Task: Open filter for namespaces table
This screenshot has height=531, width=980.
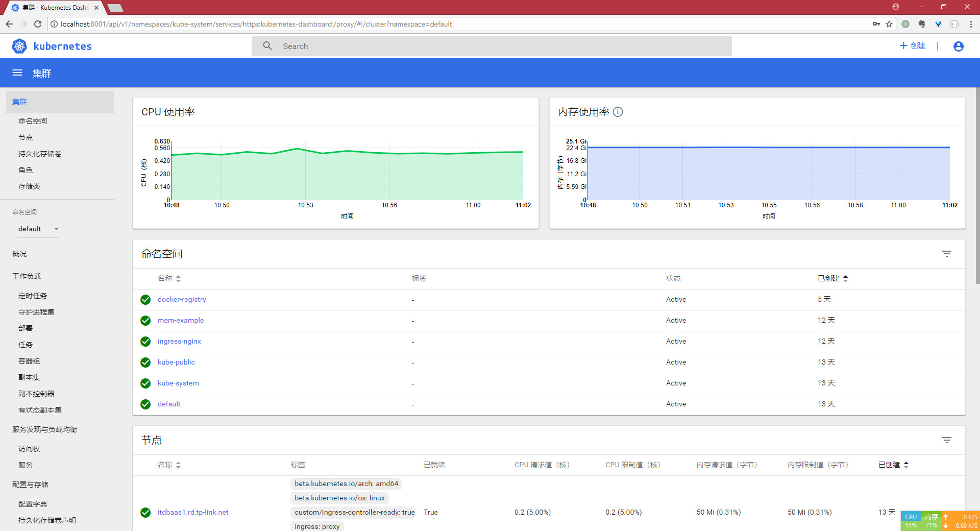Action: pos(946,254)
